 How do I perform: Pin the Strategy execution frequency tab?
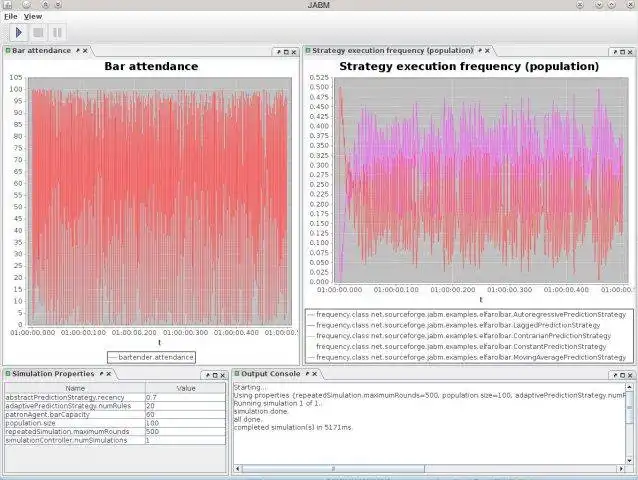click(x=480, y=51)
